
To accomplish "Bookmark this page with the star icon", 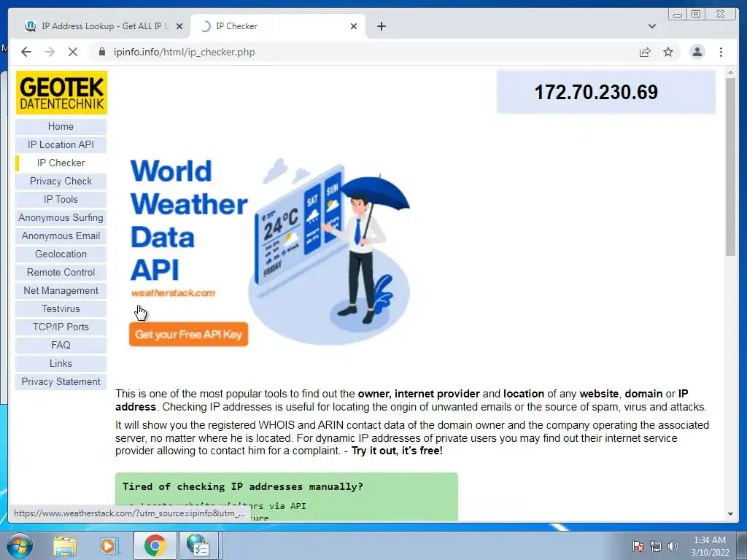I will pyautogui.click(x=668, y=52).
